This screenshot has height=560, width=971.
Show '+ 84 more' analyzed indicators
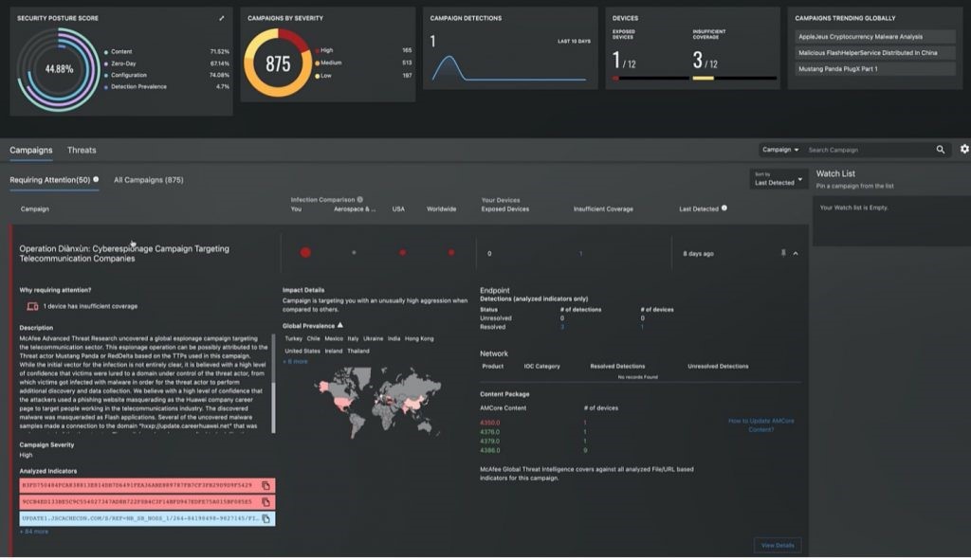(34, 532)
